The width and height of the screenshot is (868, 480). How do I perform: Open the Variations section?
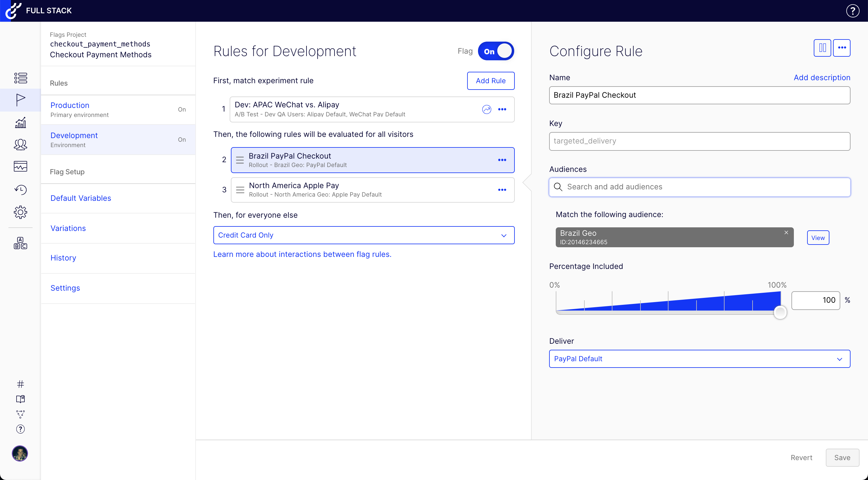[68, 228]
